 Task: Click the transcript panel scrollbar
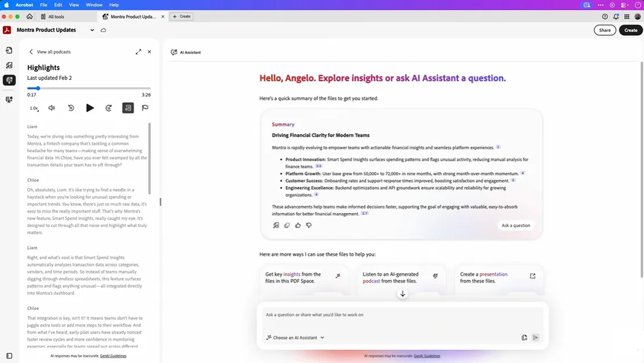pyautogui.click(x=149, y=158)
